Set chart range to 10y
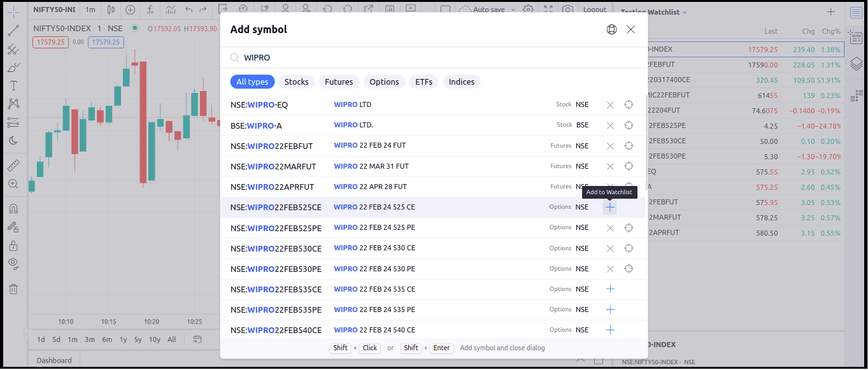 (x=155, y=339)
